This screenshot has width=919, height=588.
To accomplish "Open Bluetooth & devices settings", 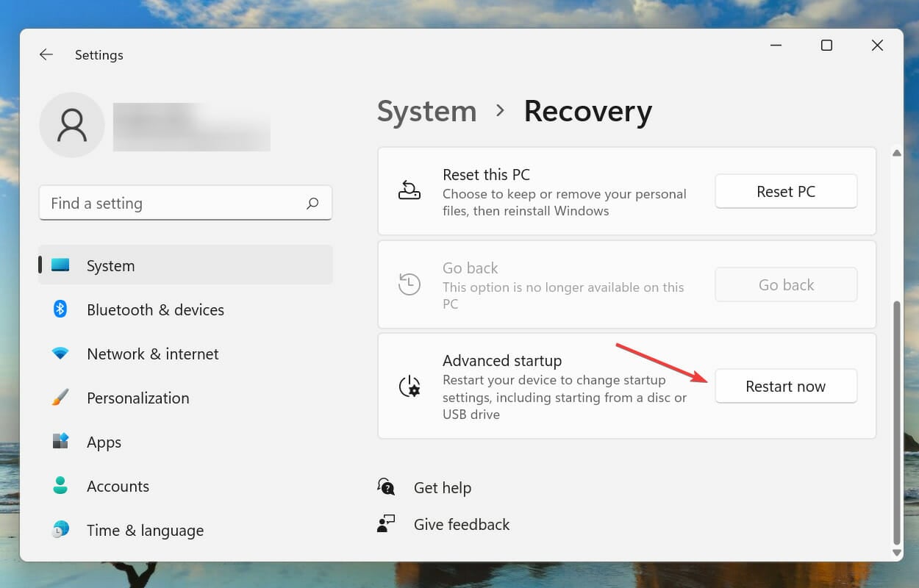I will pos(185,309).
